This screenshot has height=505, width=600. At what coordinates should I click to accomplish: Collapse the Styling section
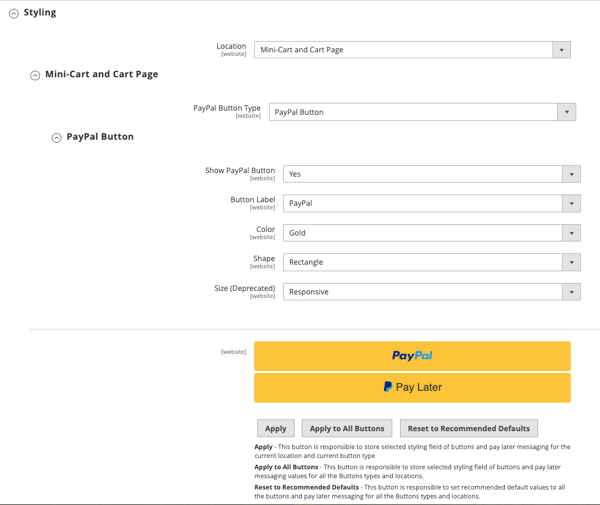pyautogui.click(x=14, y=14)
